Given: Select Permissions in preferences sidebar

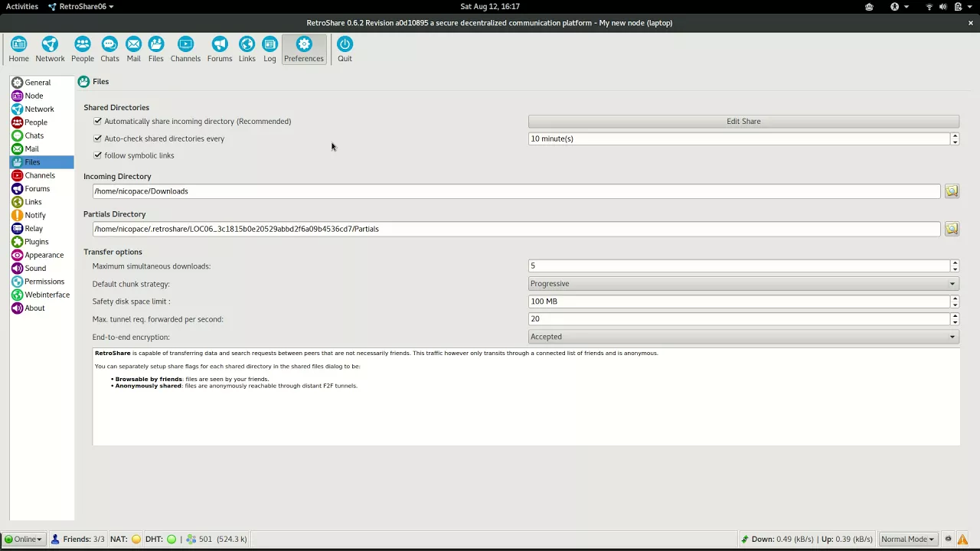Looking at the screenshot, I should 41,282.
